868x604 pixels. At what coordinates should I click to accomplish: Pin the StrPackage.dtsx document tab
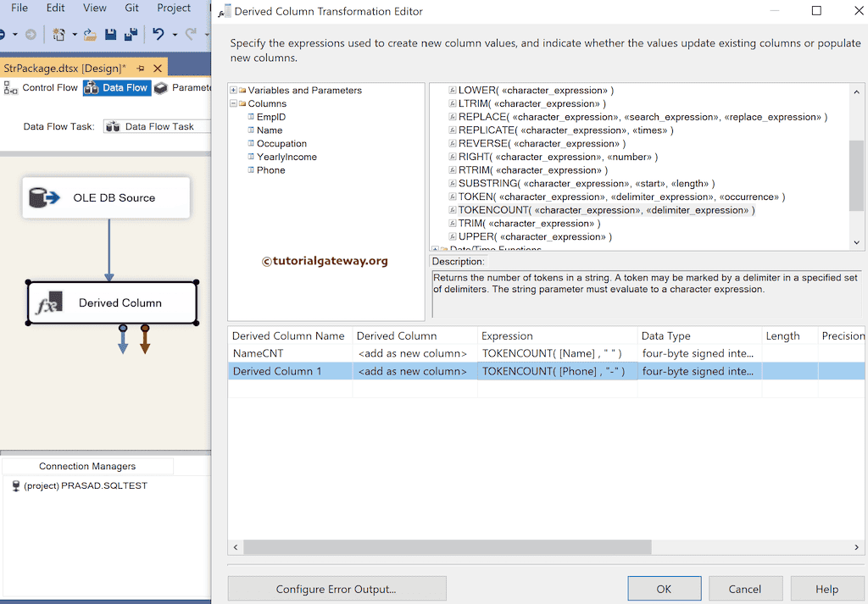140,68
